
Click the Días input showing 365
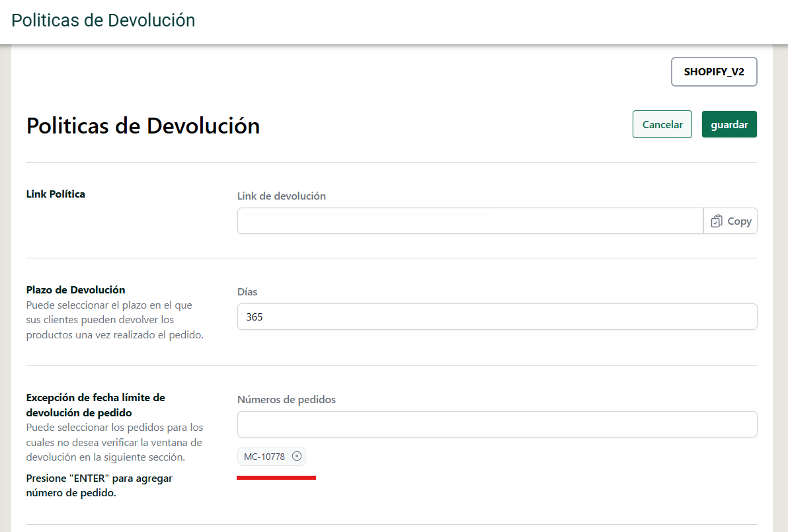pos(496,317)
